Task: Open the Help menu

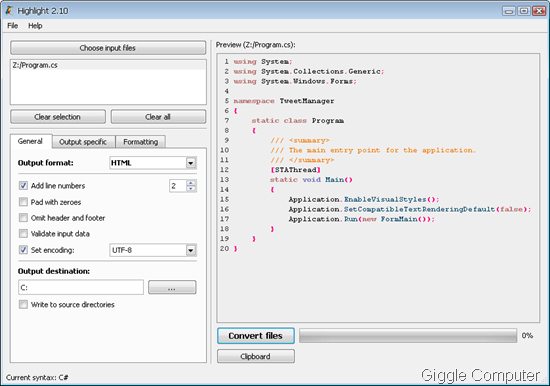Action: click(35, 26)
